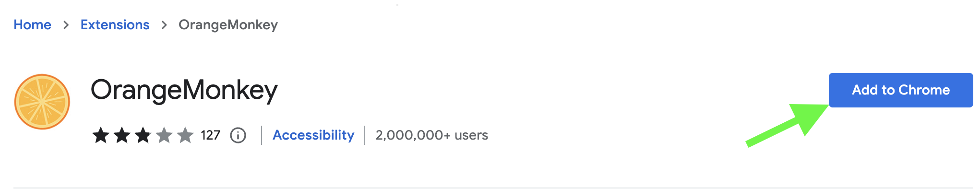Open the Accessibility category link
Image resolution: width=980 pixels, height=189 pixels.
[313, 135]
